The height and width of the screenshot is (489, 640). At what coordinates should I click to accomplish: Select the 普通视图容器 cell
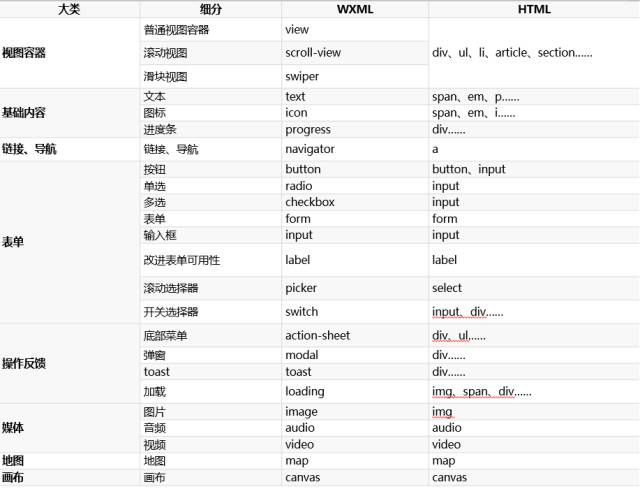pos(211,29)
